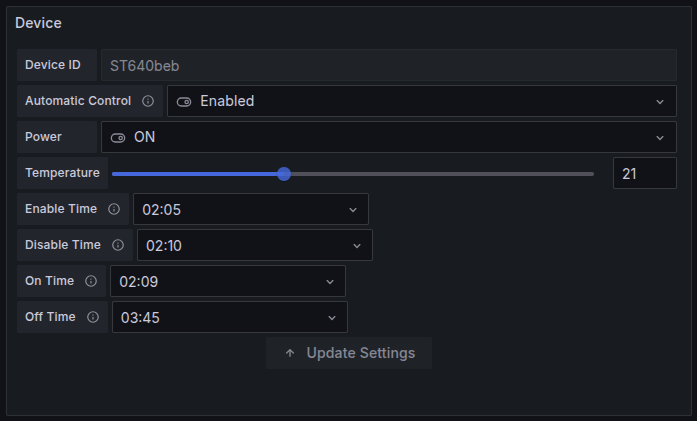Screen dimensions: 697x421
Task: Click the upload arrow icon on Update Settings
Action: [x=290, y=353]
